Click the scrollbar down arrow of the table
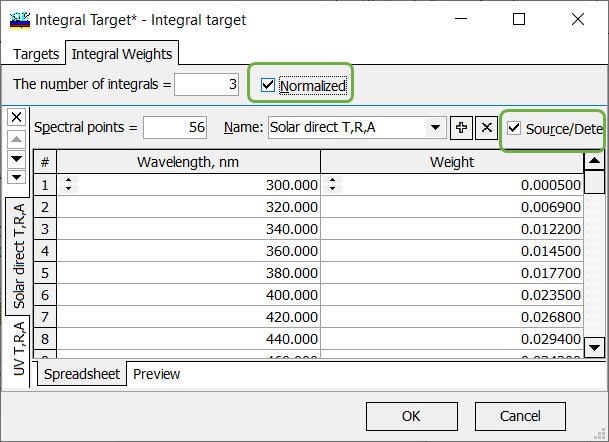 594,346
